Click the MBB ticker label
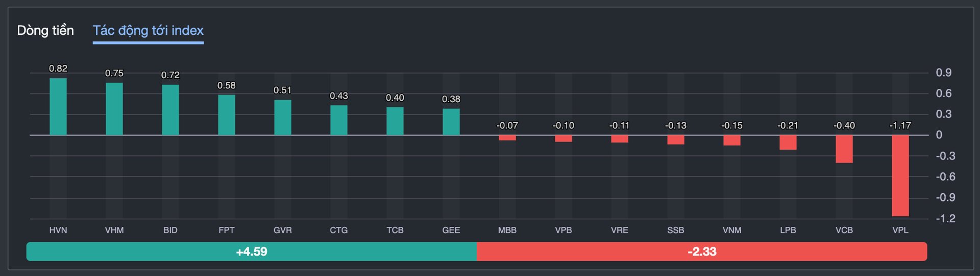This screenshot has width=980, height=276. (x=507, y=230)
